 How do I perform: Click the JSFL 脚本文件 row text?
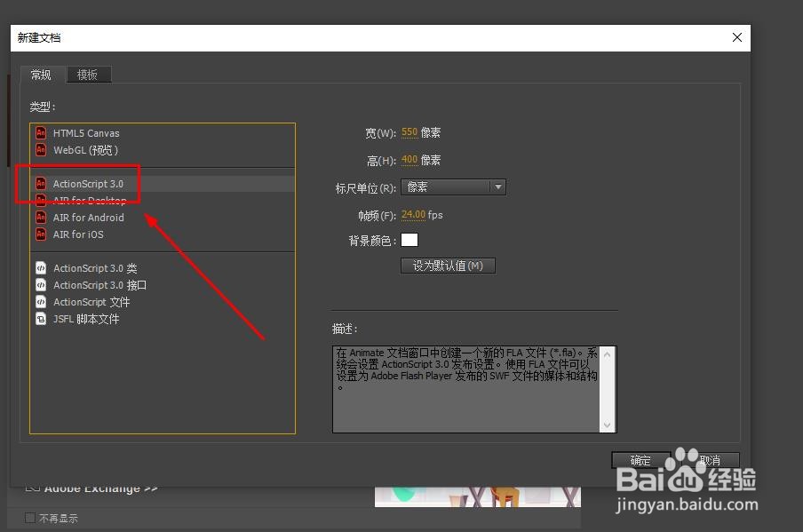point(86,319)
